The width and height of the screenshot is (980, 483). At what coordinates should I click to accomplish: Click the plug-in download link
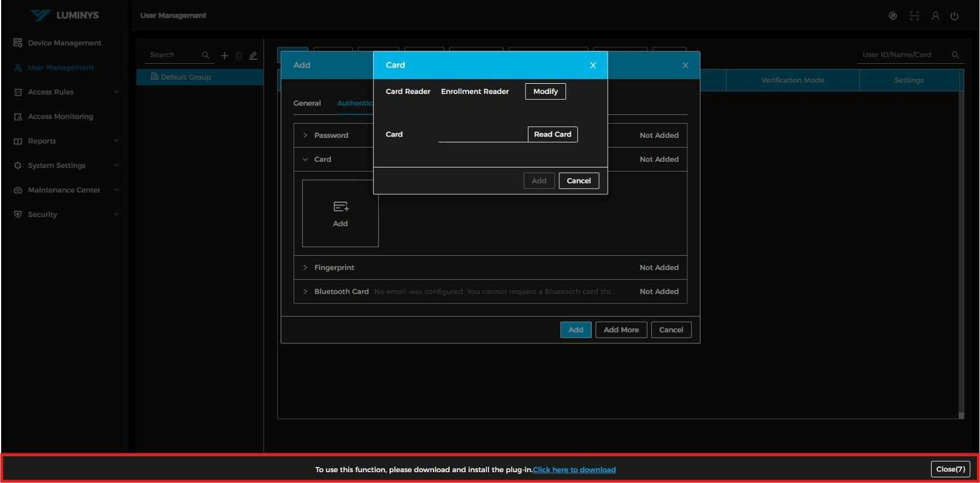574,470
